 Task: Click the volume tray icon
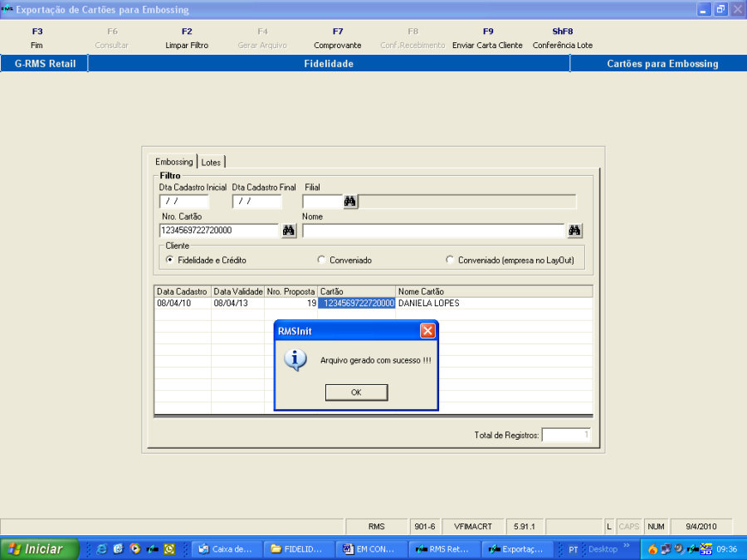[x=679, y=549]
